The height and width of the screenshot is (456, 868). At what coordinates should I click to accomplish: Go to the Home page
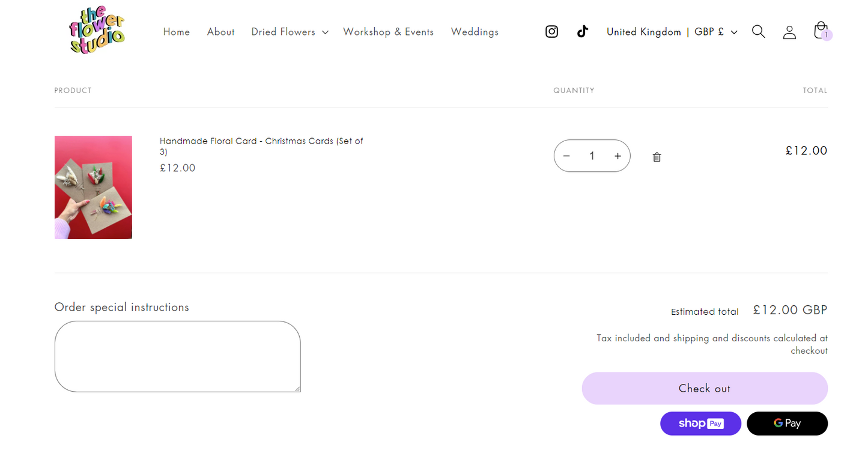tap(177, 32)
